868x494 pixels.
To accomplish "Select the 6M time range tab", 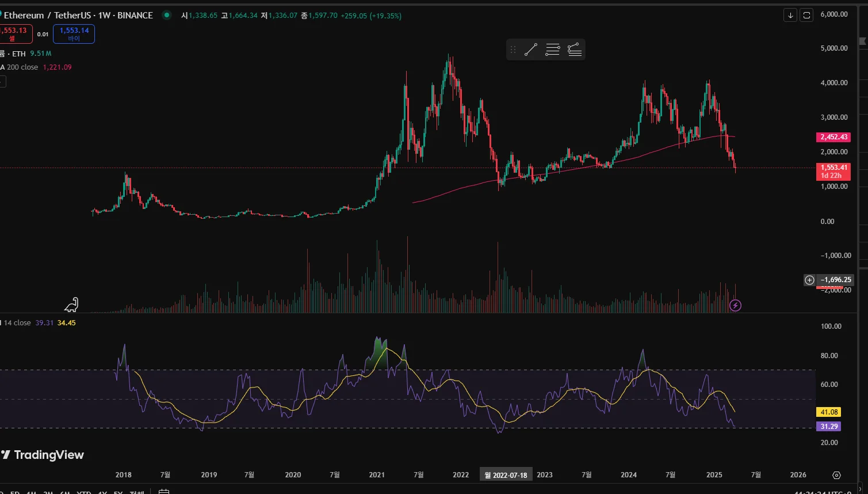I will [65, 492].
